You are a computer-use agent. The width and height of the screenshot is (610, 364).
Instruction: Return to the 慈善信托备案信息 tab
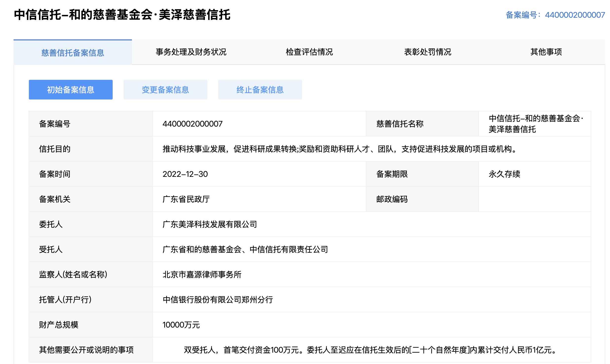tap(73, 52)
